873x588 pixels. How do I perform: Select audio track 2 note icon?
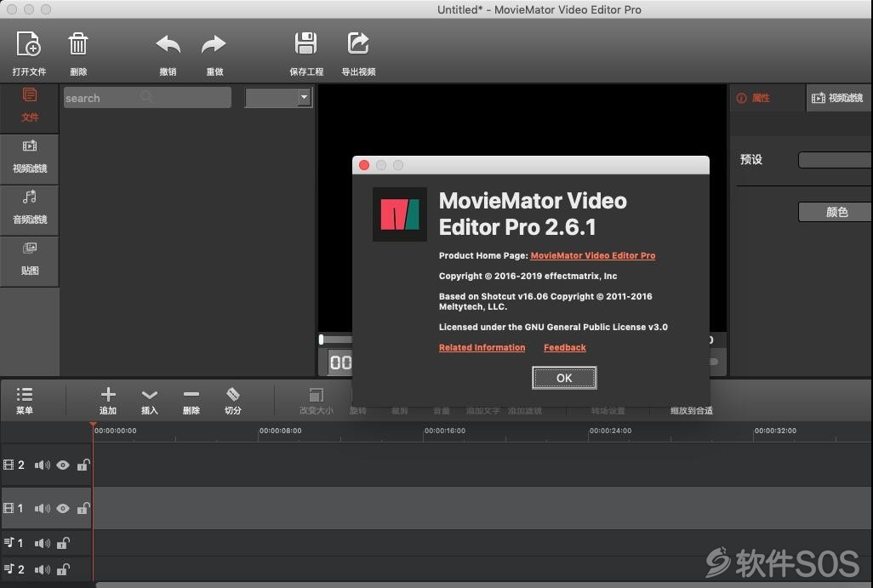point(9,569)
